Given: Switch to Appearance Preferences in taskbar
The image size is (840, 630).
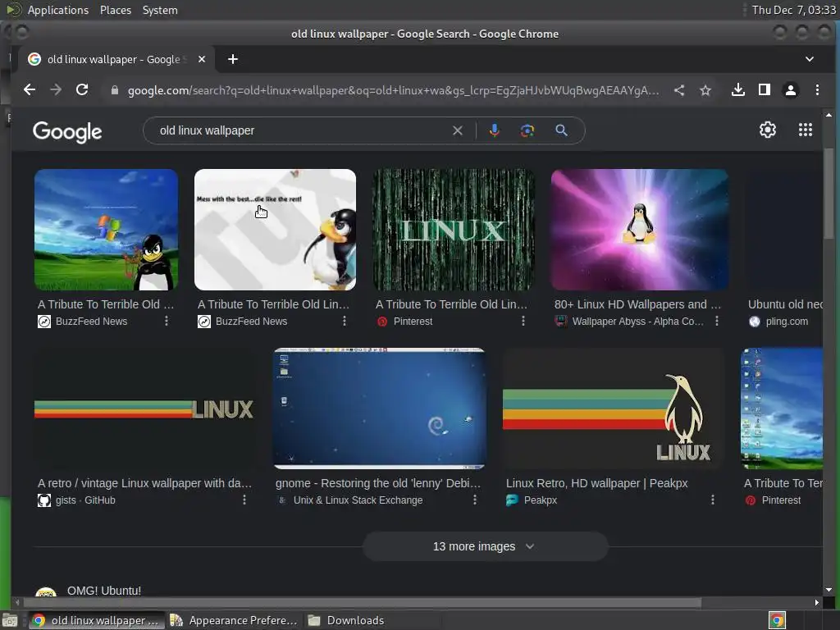Looking at the screenshot, I should pos(234,620).
